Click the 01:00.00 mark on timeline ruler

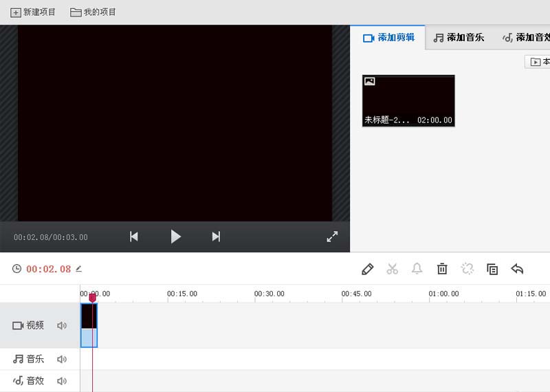pyautogui.click(x=443, y=294)
